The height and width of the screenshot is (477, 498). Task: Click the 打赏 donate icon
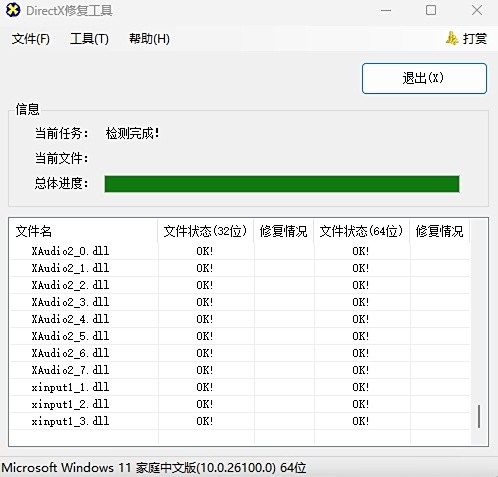click(x=452, y=39)
